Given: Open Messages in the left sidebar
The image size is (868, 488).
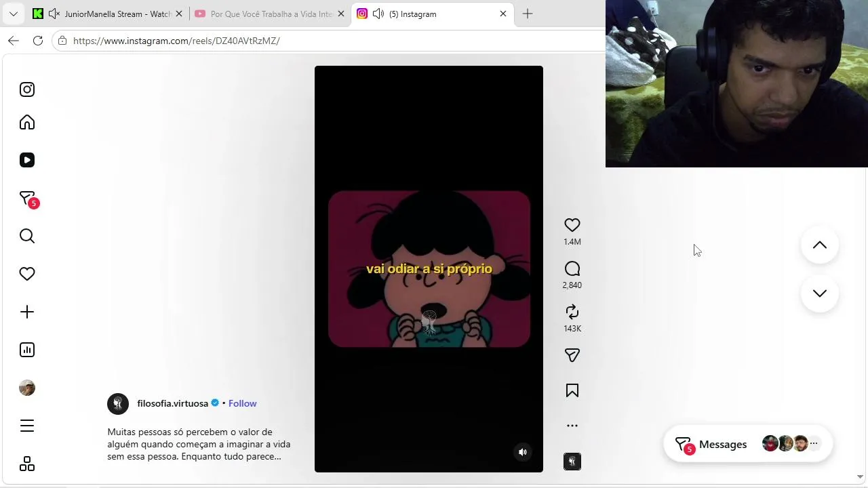Looking at the screenshot, I should (28, 199).
